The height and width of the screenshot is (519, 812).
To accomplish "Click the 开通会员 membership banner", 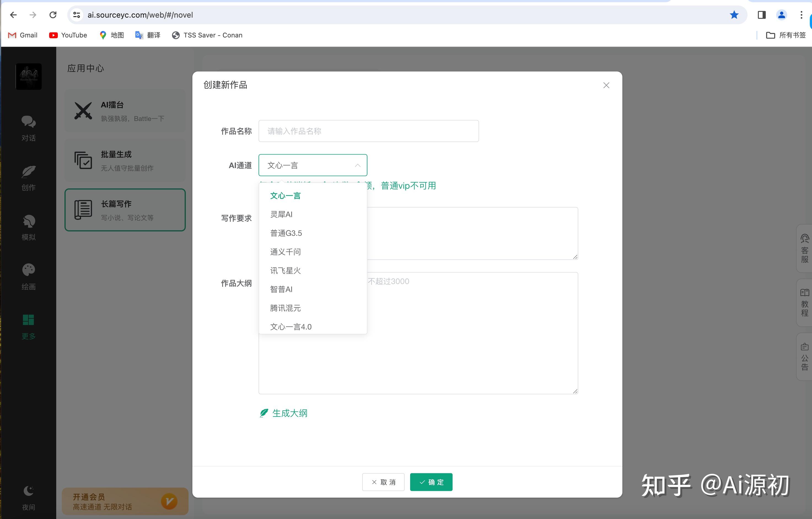I will coord(125,501).
